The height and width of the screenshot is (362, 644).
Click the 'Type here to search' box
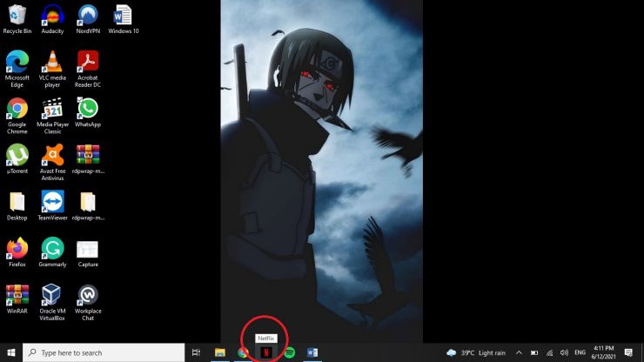tap(104, 352)
